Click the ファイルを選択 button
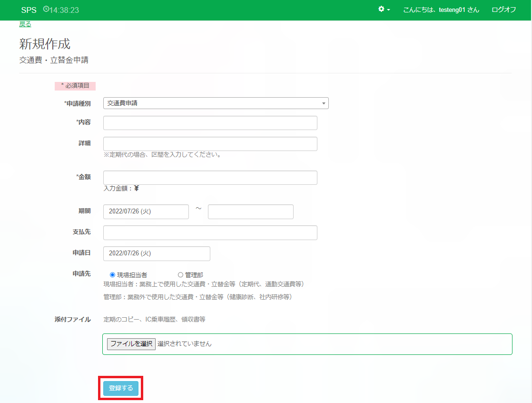532x403 pixels. (x=131, y=344)
